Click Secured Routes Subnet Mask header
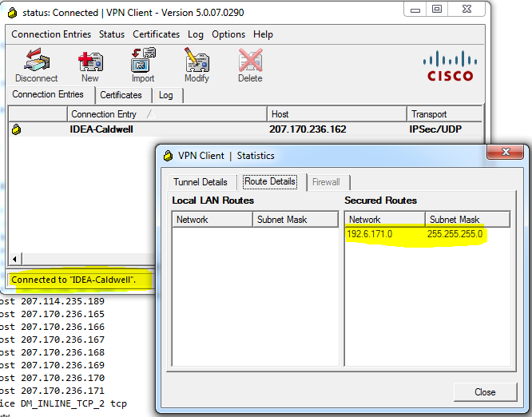Viewport: 532px width, 417px height. 468,220
